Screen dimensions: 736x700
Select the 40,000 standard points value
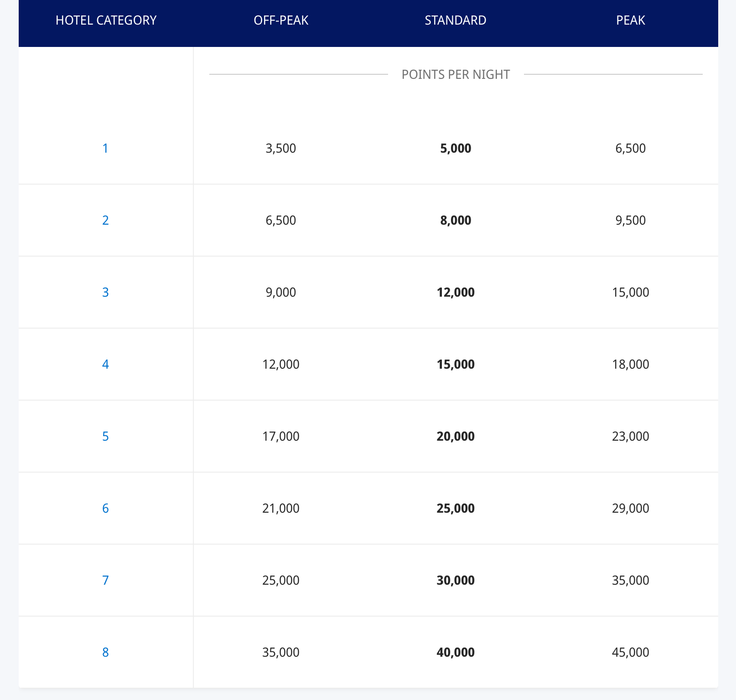[456, 653]
